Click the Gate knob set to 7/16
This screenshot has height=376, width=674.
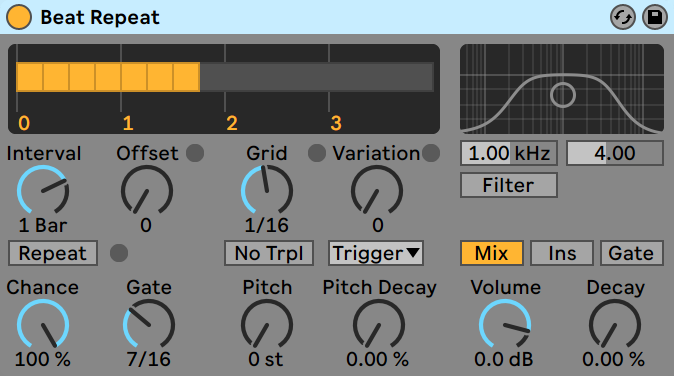(149, 324)
